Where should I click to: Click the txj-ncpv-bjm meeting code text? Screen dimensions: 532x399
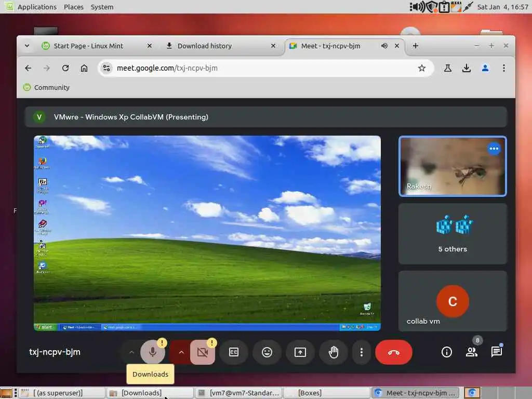pos(55,352)
